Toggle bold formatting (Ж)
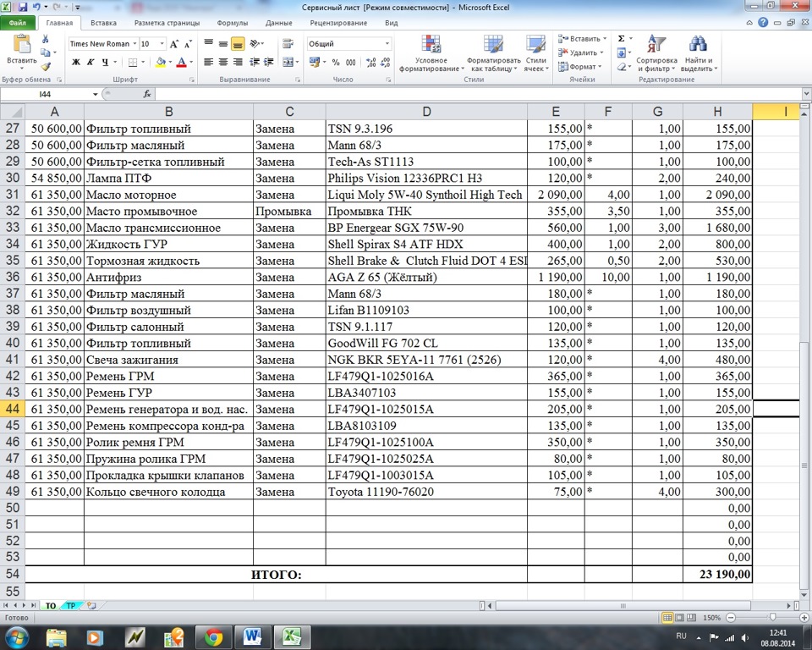The width and height of the screenshot is (812, 650). [75, 62]
